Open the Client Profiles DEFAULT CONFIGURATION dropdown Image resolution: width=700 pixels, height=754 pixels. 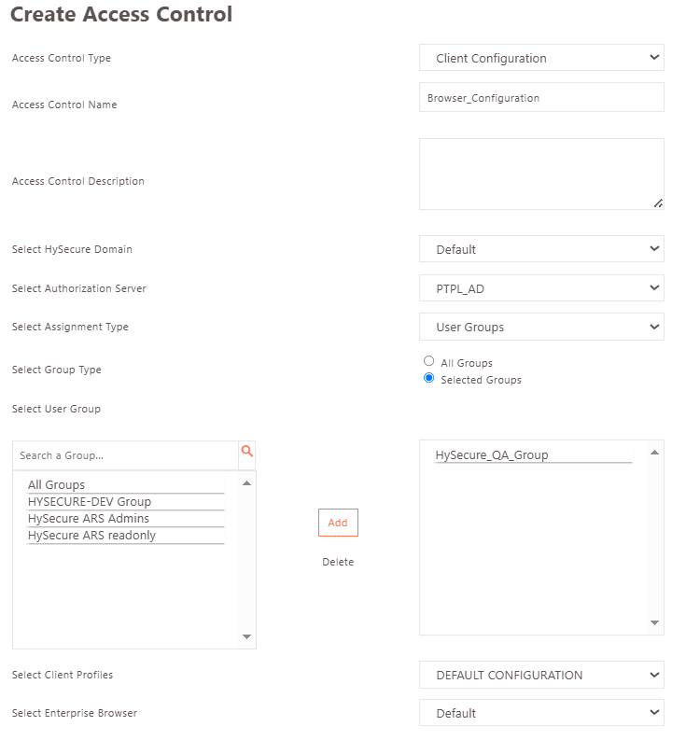coord(541,675)
